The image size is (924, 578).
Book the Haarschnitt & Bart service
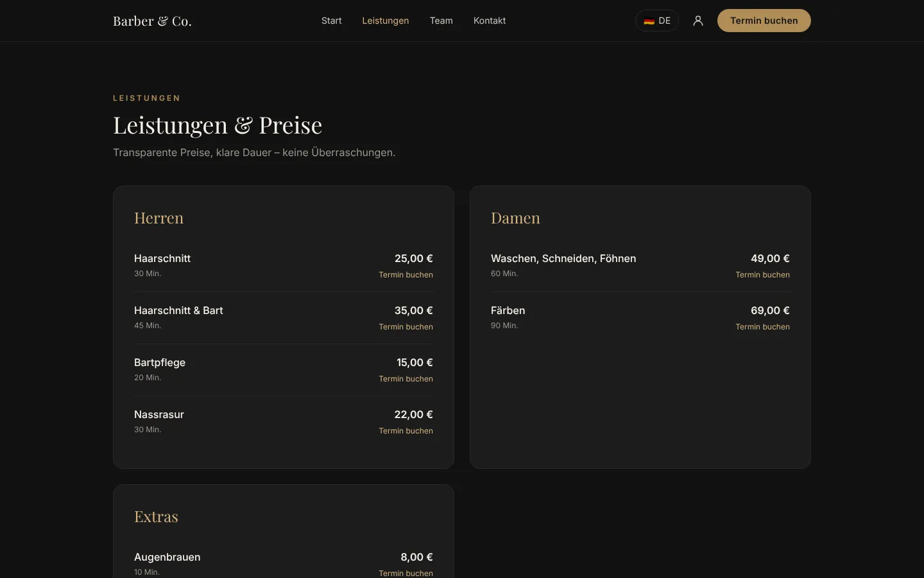[x=406, y=327]
